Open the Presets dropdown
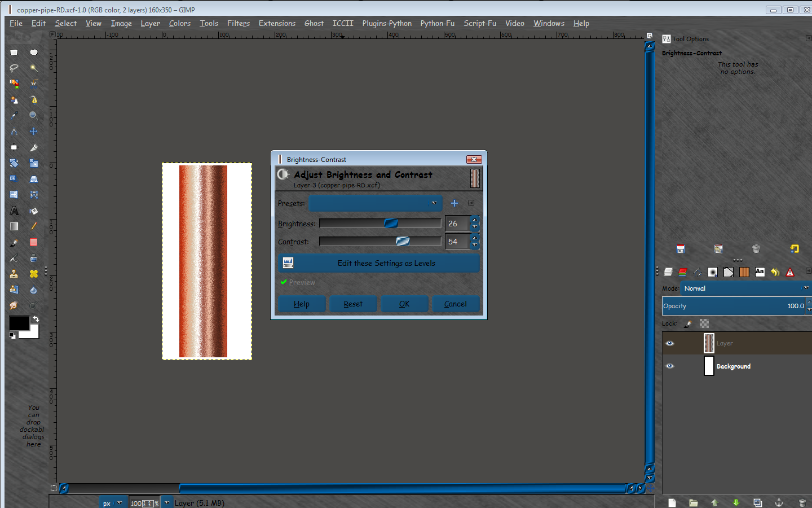The height and width of the screenshot is (508, 812). coord(376,203)
